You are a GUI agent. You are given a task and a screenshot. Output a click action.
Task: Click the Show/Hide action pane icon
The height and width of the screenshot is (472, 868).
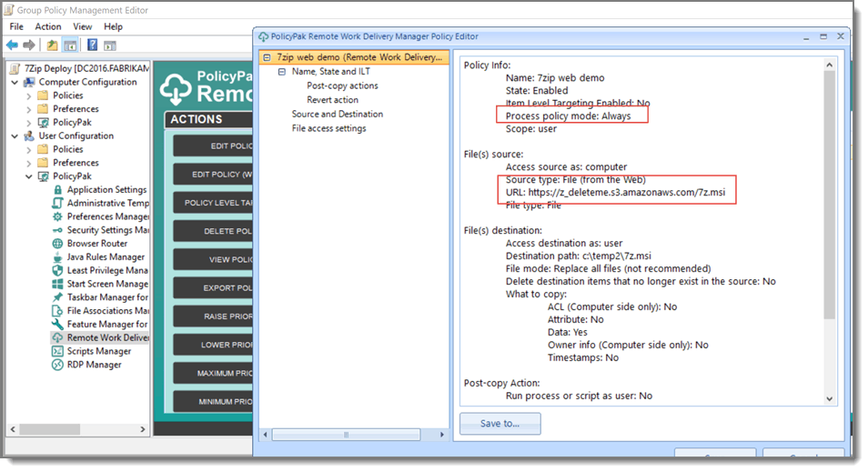coord(109,46)
